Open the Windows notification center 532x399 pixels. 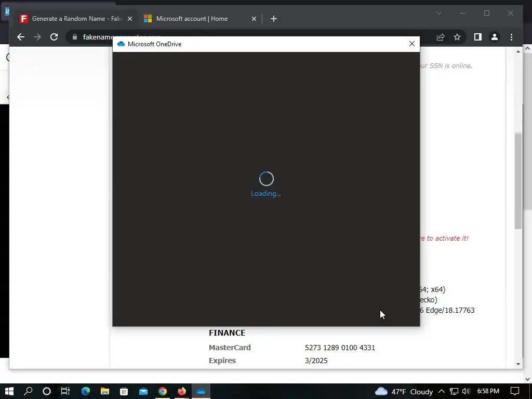[x=515, y=391]
